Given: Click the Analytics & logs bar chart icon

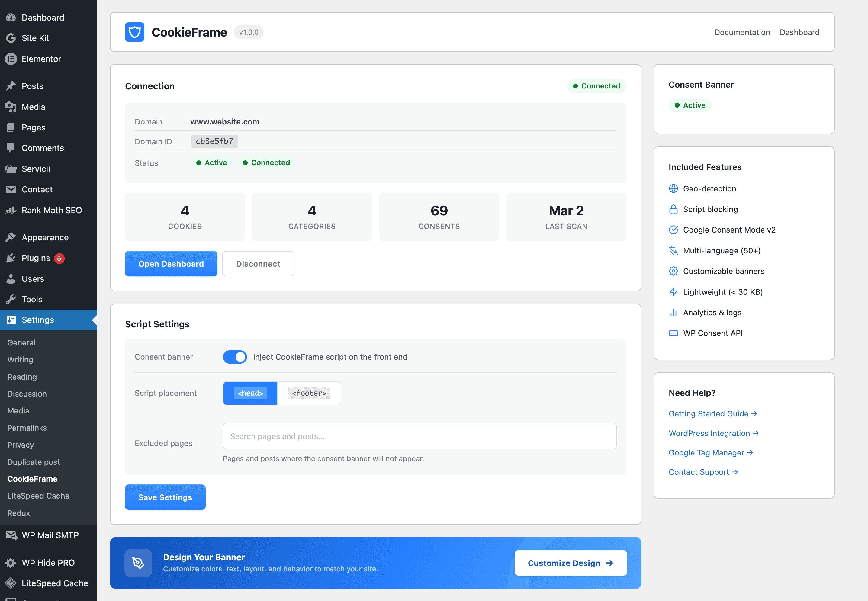Looking at the screenshot, I should [673, 313].
